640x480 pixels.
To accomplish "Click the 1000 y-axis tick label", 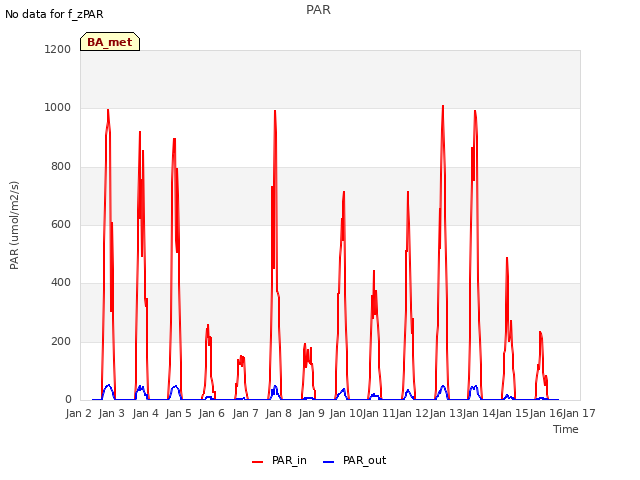I will (58, 108).
